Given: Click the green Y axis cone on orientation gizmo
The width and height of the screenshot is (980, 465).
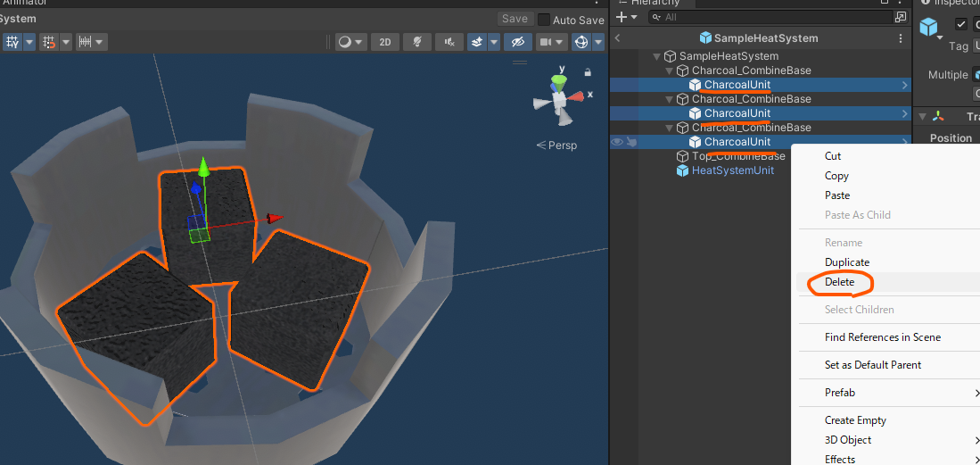Looking at the screenshot, I should [x=558, y=82].
